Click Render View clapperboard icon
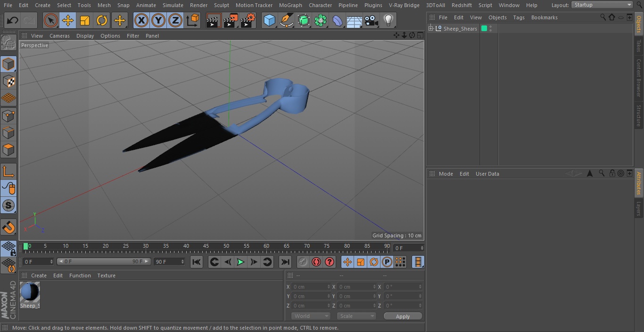 214,21
